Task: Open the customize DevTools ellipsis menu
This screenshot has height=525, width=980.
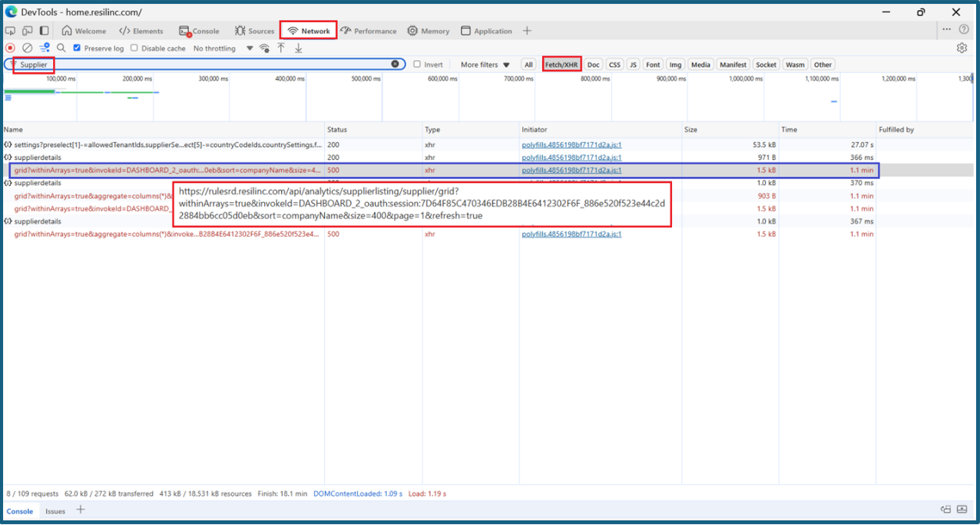Action: (946, 29)
